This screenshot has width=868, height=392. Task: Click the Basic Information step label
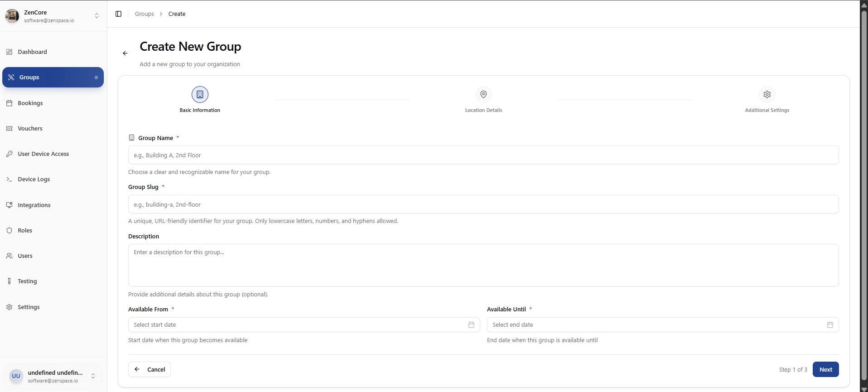tap(200, 110)
